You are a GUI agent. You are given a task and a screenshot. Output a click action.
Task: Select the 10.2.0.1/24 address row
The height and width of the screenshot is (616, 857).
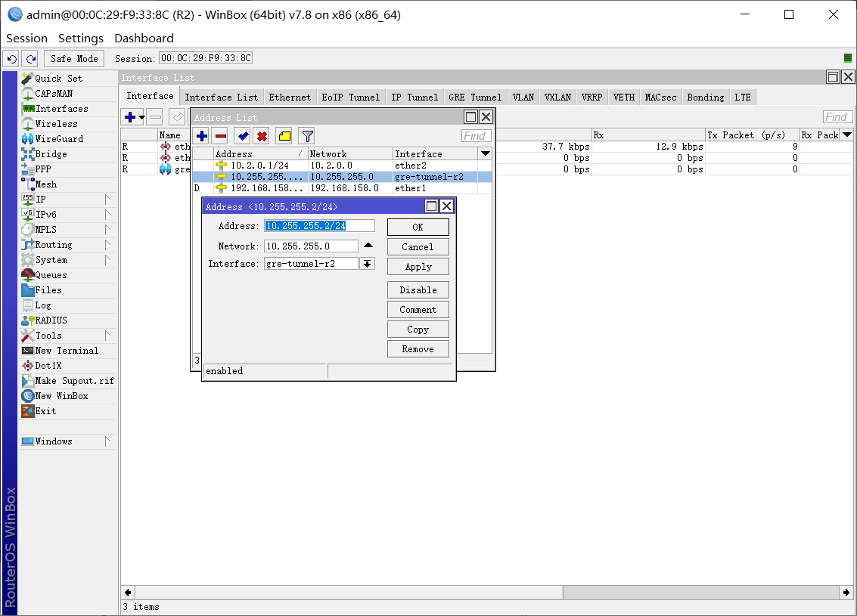pos(342,166)
